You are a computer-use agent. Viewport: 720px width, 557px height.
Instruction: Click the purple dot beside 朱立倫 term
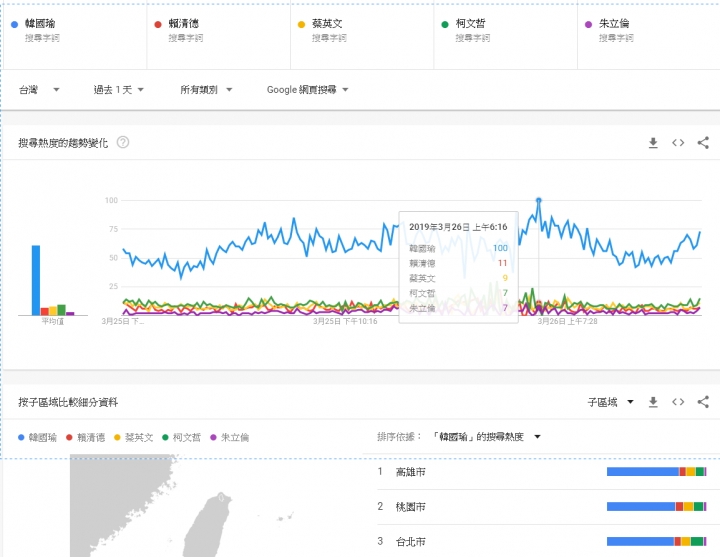(x=588, y=24)
